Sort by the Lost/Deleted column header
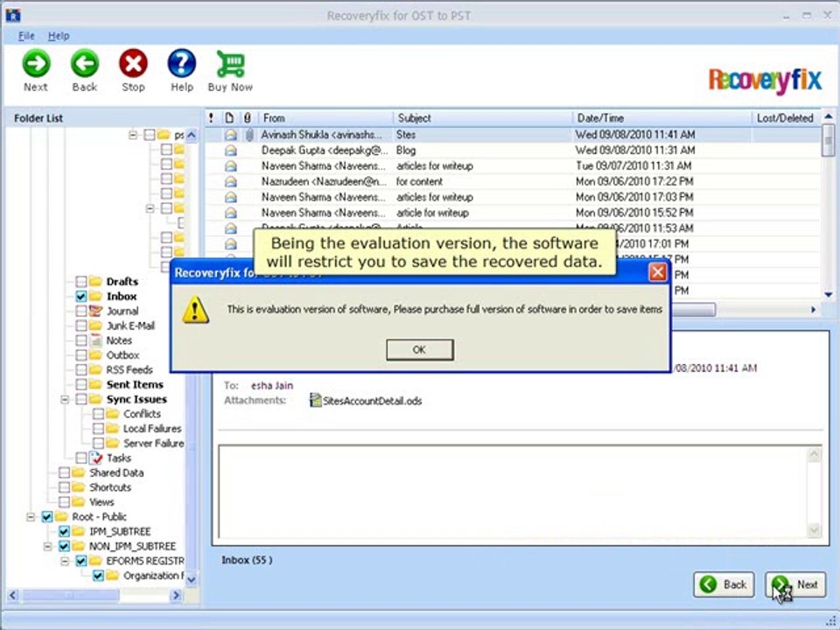This screenshot has height=630, width=840. point(786,118)
